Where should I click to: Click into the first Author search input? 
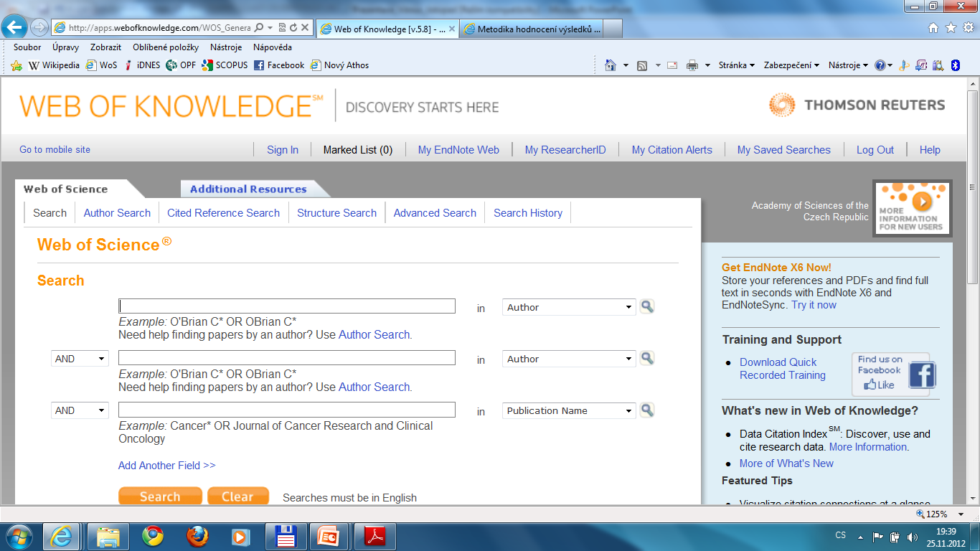tap(287, 306)
